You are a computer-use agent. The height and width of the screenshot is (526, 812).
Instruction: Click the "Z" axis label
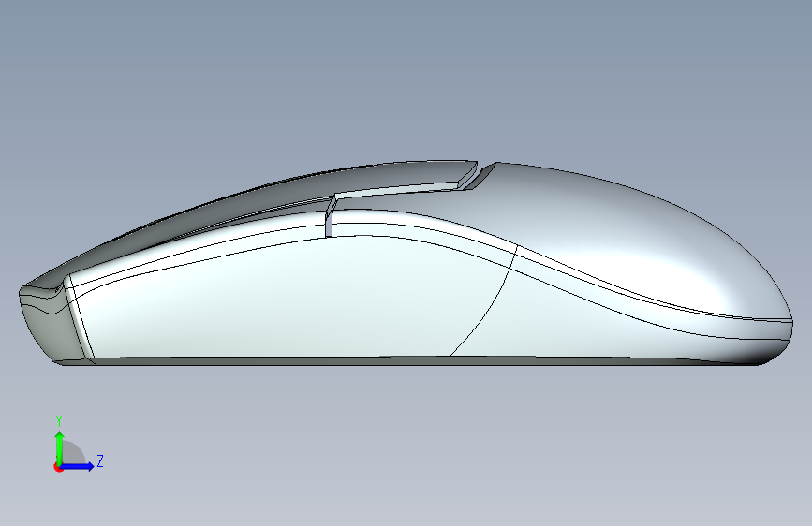coord(100,461)
